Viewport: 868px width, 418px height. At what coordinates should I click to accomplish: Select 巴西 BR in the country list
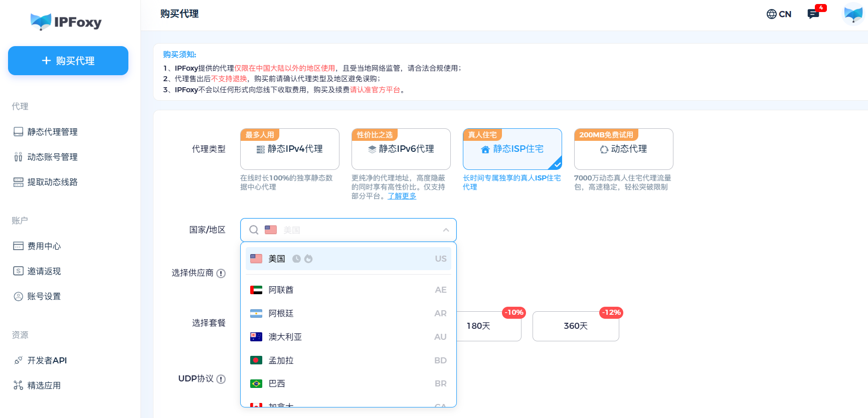coord(349,383)
